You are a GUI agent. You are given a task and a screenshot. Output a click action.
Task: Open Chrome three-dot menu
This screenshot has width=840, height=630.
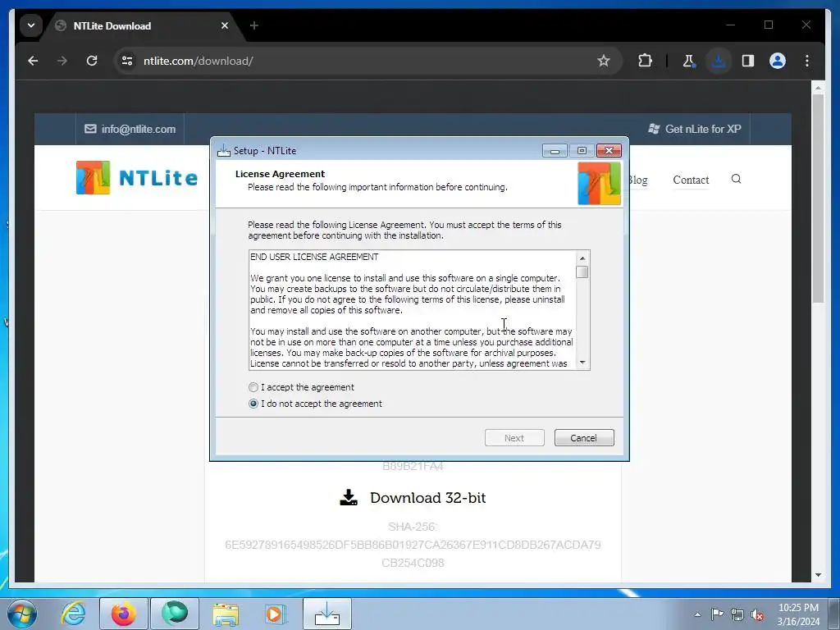point(807,61)
